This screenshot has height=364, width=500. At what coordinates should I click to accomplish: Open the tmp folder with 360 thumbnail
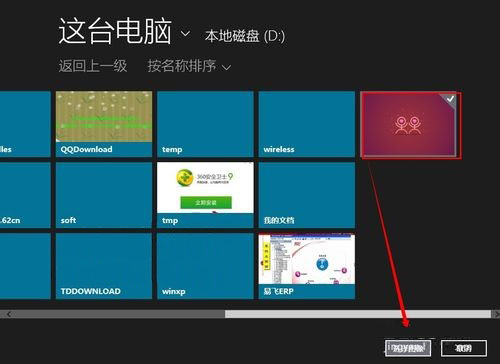click(205, 195)
